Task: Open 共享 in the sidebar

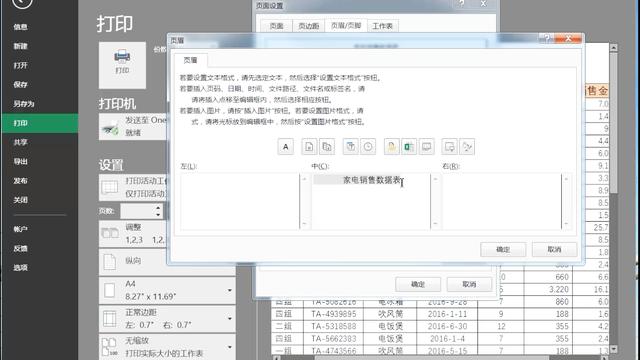Action: click(x=20, y=142)
